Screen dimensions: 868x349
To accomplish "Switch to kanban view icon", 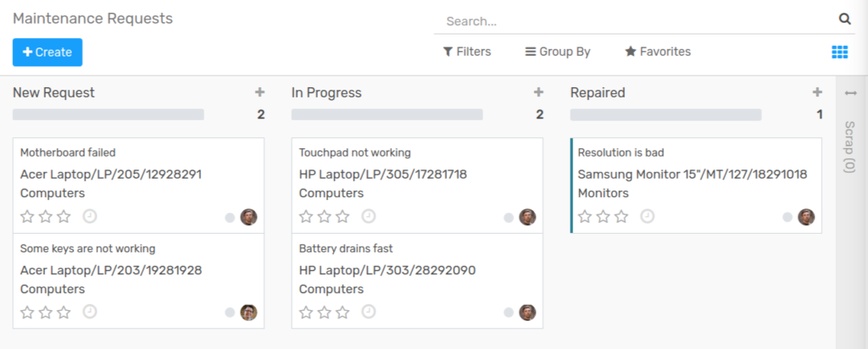I will (840, 52).
